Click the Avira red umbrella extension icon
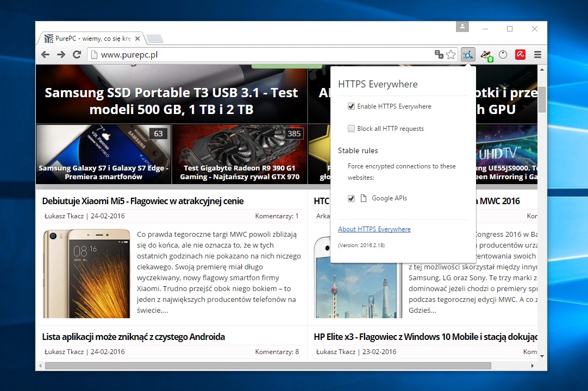 click(x=520, y=54)
